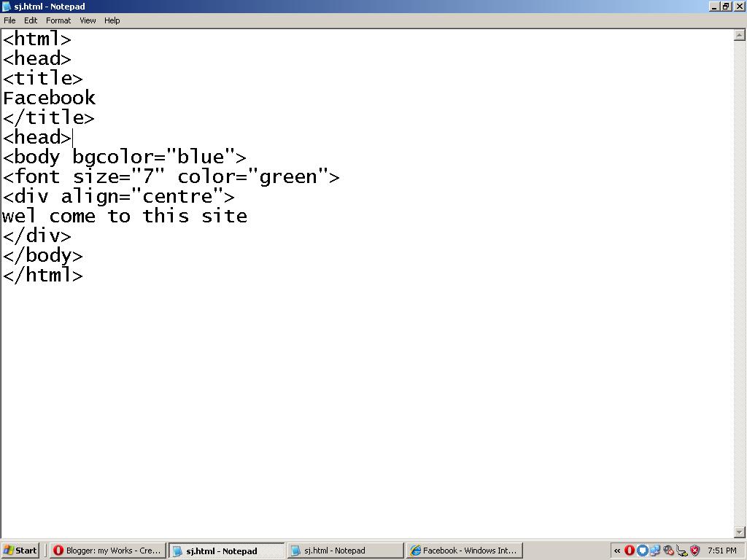Switch to the inactive sj.html Notepad taskbar window
Image resolution: width=747 pixels, height=560 pixels.
coord(346,551)
